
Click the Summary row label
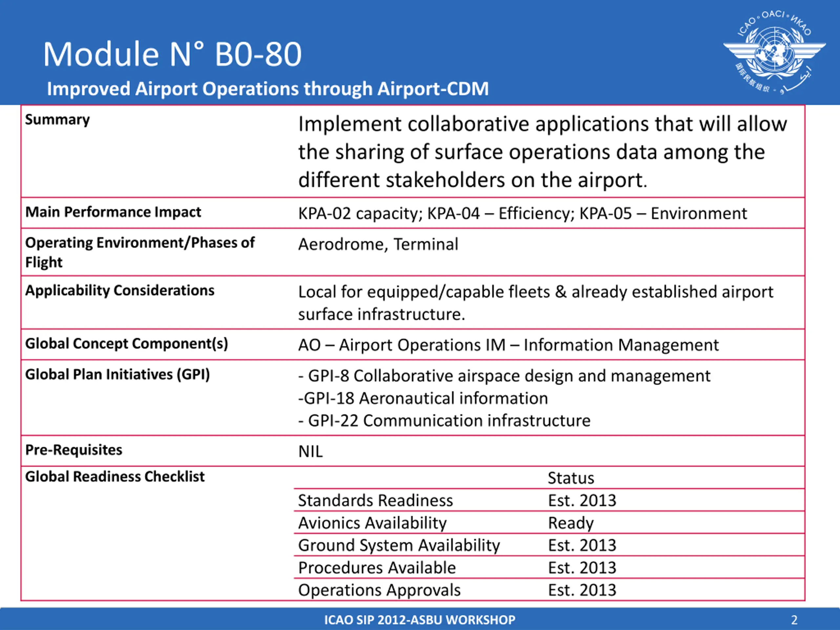(x=57, y=120)
